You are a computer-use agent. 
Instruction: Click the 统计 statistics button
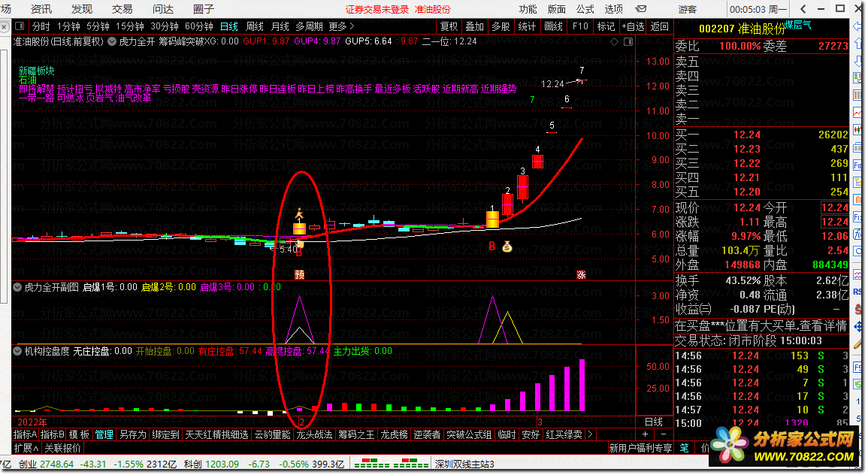pyautogui.click(x=527, y=26)
